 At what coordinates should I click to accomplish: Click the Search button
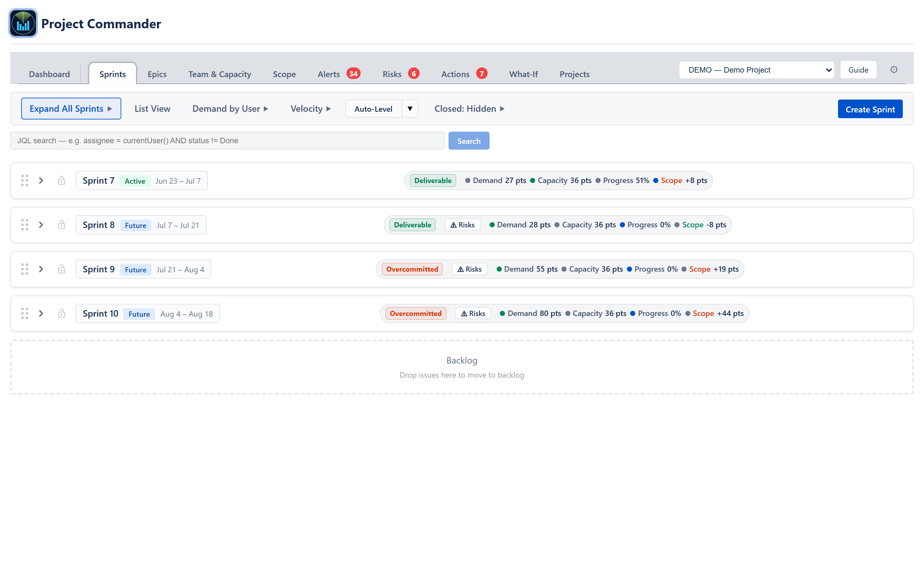468,141
